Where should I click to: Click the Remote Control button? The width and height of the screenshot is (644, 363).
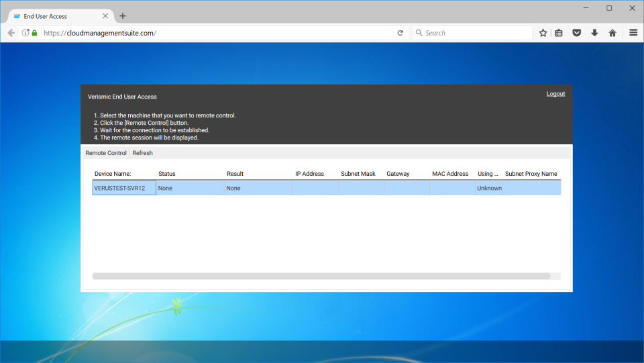tap(106, 153)
